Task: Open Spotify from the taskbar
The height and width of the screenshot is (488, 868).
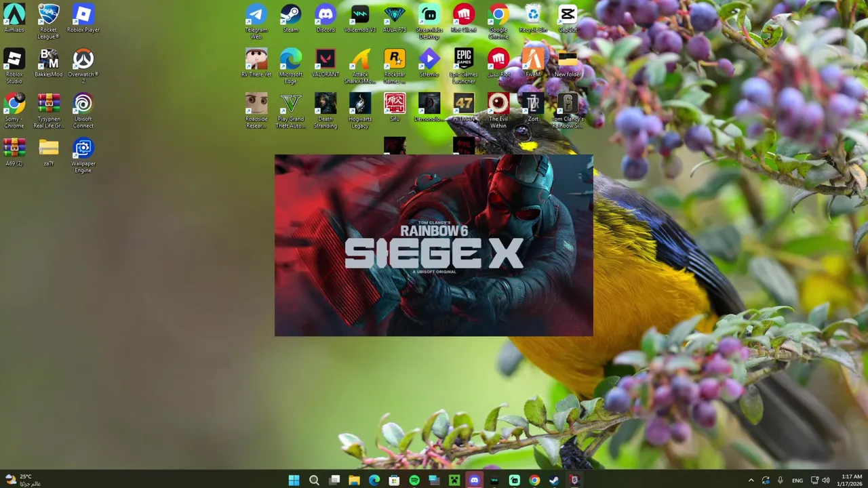Action: [414, 480]
